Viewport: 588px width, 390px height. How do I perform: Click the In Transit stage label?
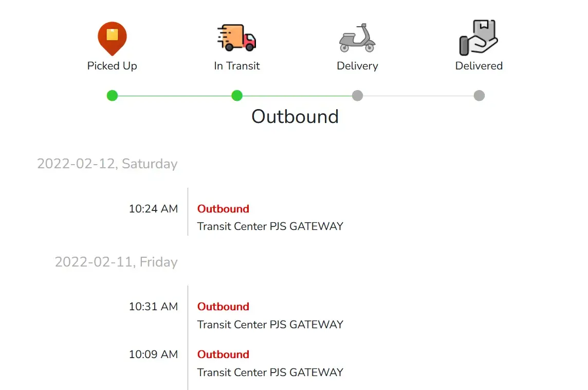[x=237, y=66]
